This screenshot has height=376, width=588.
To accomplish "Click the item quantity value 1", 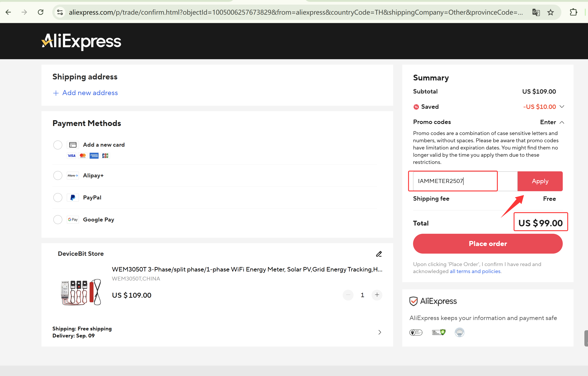I will [x=363, y=295].
